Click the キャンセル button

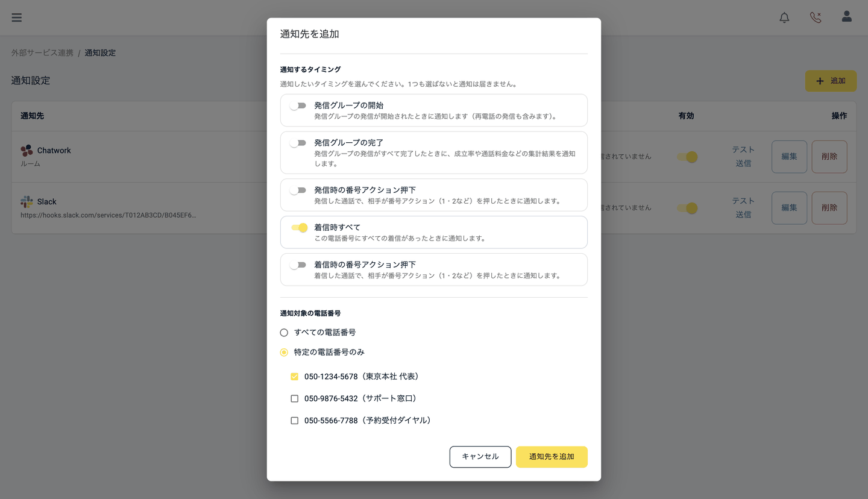pyautogui.click(x=480, y=457)
